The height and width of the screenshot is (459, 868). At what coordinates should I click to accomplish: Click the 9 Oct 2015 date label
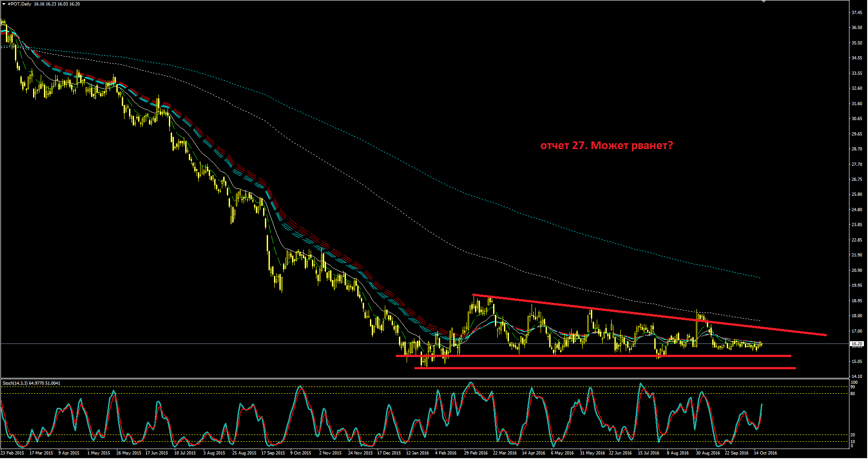click(x=301, y=453)
